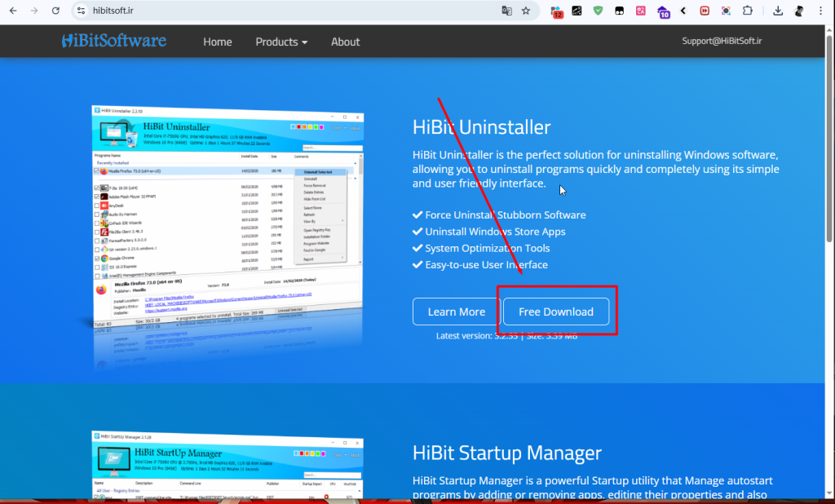The image size is (835, 504).
Task: Open the Extensions puzzle piece menu
Action: point(747,11)
